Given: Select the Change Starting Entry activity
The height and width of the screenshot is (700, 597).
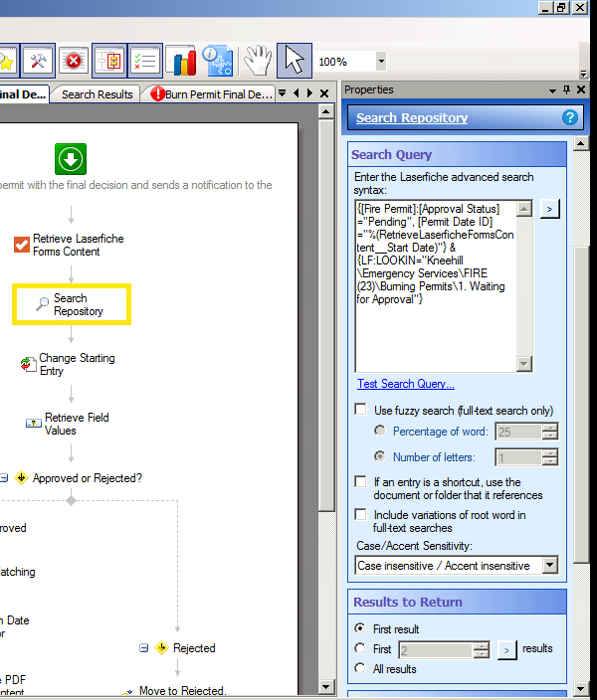Looking at the screenshot, I should [68, 364].
